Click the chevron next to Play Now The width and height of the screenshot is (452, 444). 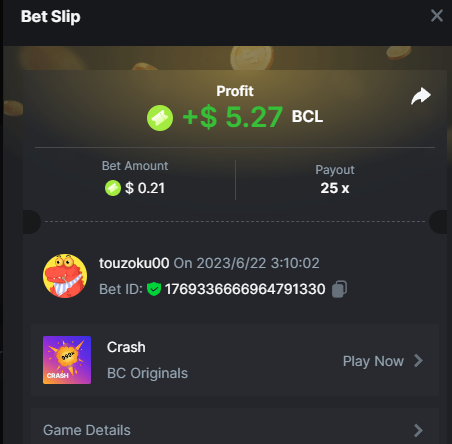pos(418,361)
